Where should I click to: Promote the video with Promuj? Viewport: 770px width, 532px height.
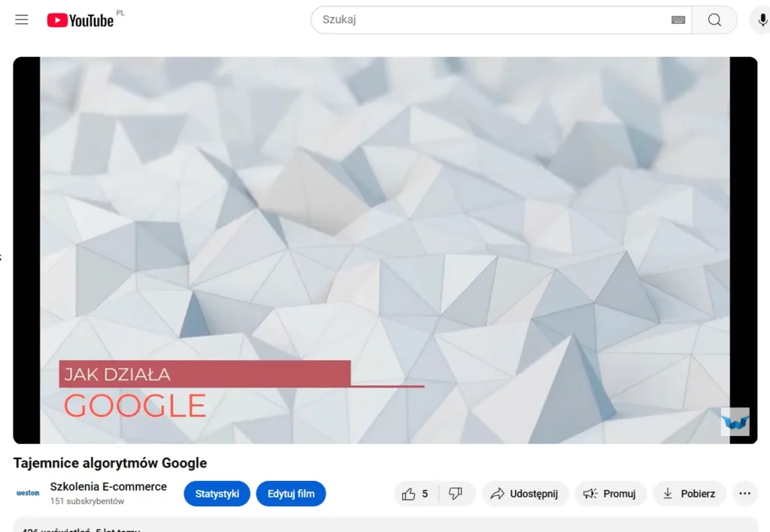tap(611, 494)
